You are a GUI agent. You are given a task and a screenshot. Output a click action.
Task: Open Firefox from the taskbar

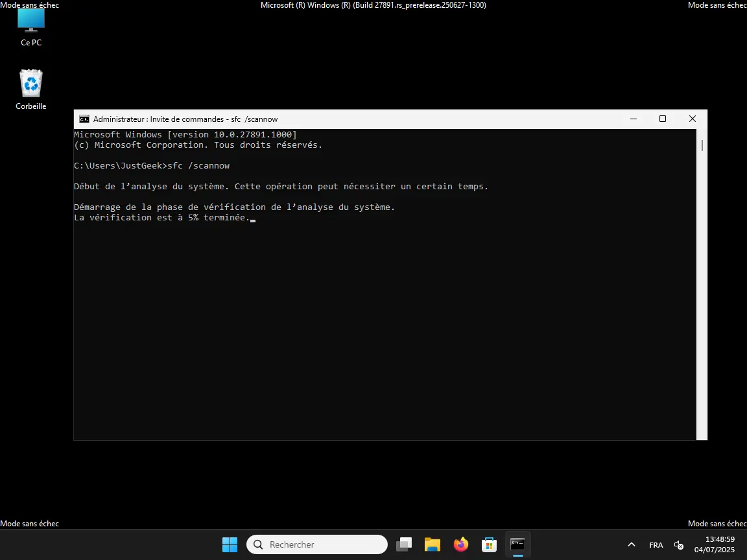click(x=460, y=544)
